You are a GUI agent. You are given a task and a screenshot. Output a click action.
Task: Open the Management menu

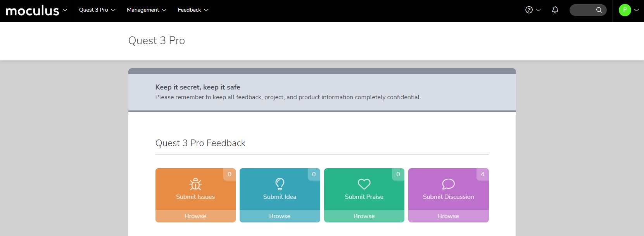[x=146, y=10]
